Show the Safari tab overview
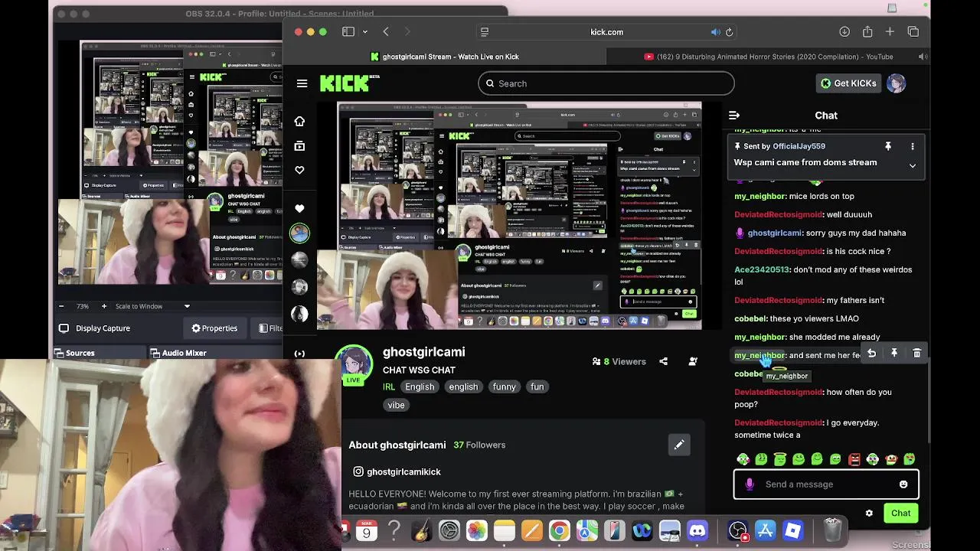 (x=913, y=32)
